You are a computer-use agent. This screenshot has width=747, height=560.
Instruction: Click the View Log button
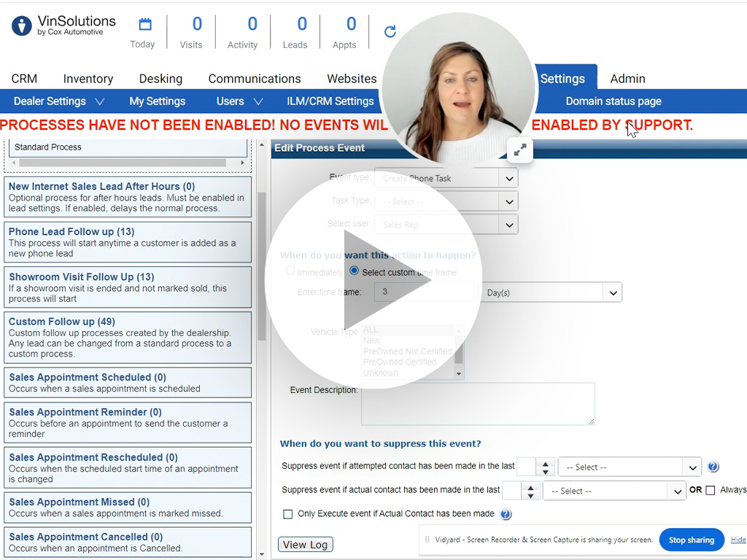pyautogui.click(x=305, y=544)
